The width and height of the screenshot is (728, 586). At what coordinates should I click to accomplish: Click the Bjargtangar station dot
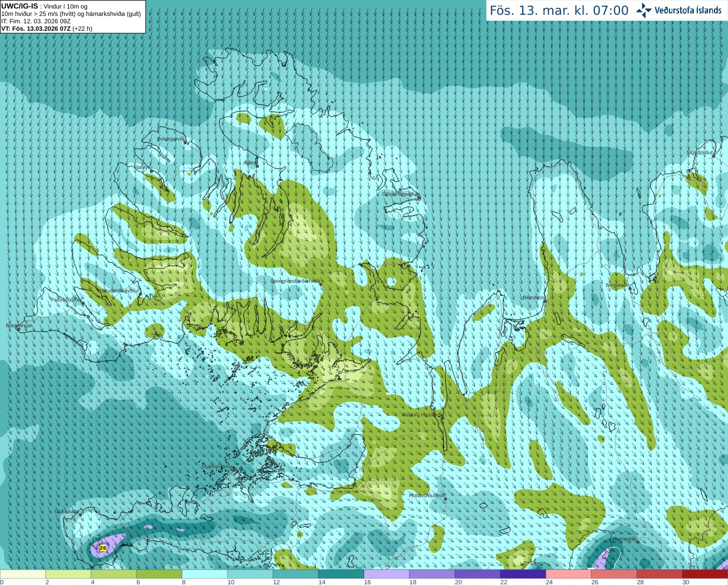[x=18, y=329]
